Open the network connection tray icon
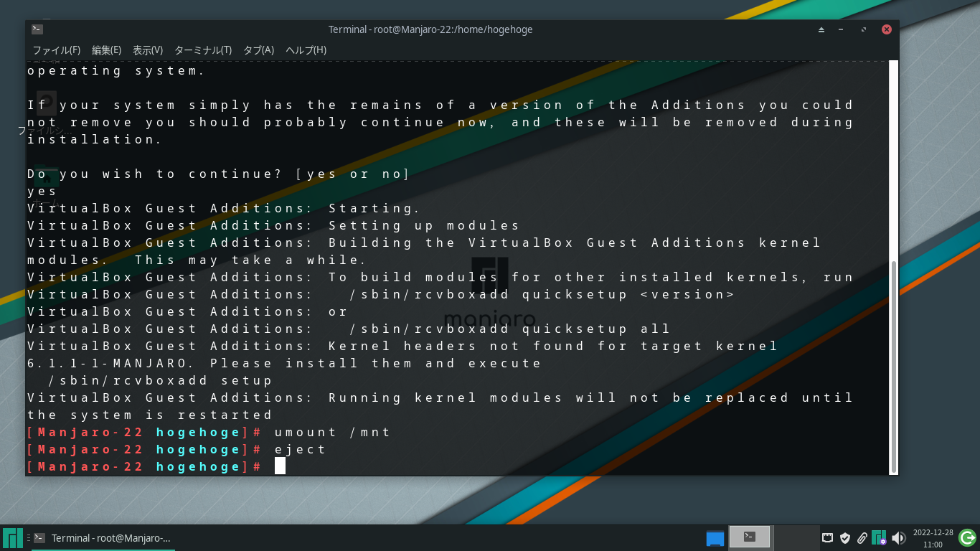Screen dimensions: 980x551 click(x=827, y=537)
